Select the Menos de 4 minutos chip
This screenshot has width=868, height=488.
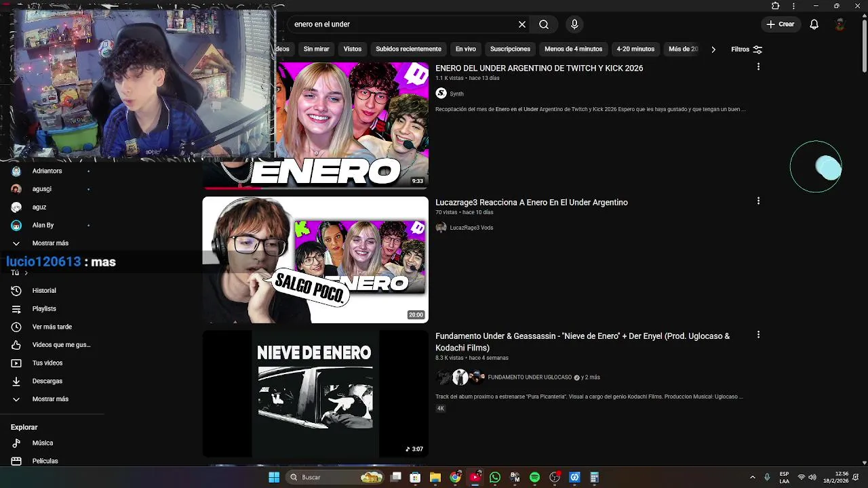pos(573,49)
